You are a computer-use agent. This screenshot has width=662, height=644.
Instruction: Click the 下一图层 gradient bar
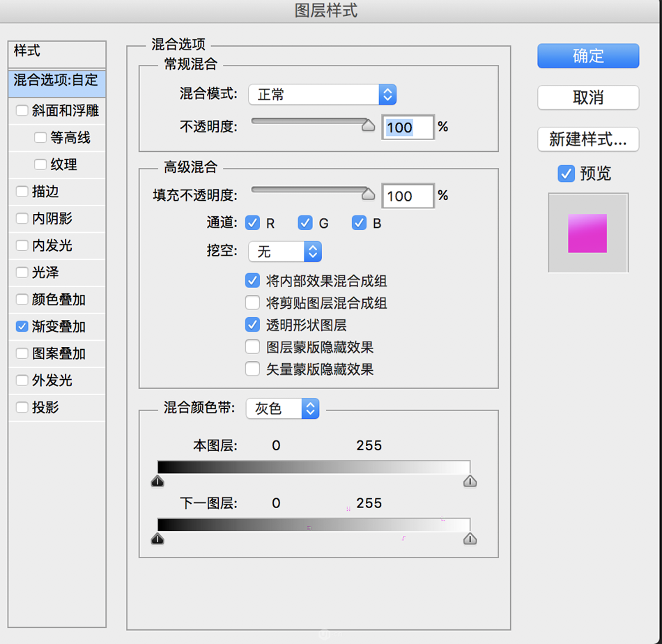point(314,525)
